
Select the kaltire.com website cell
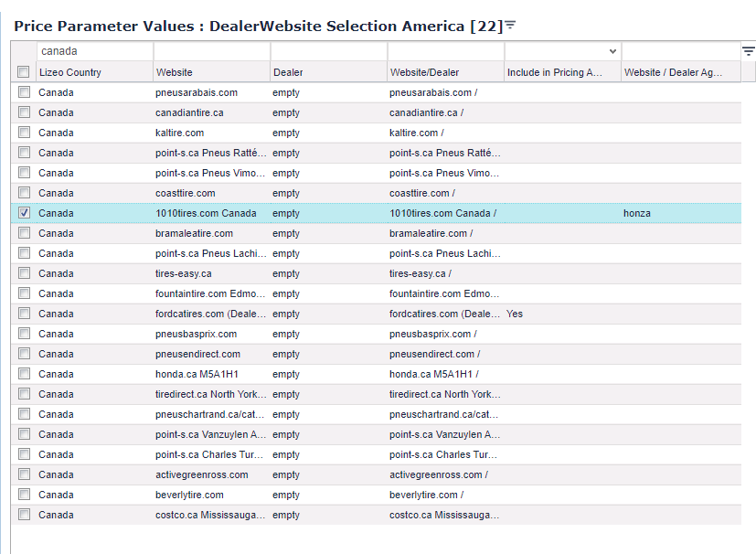[180, 133]
